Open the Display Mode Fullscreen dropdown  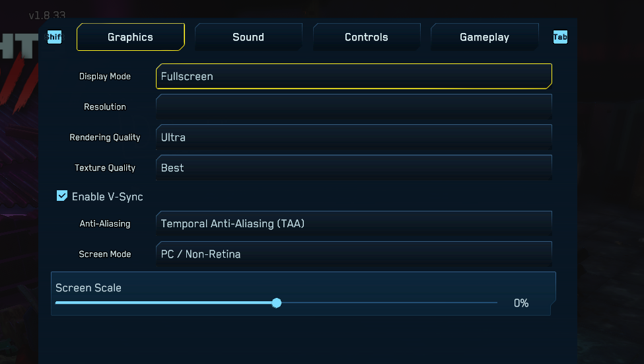pos(353,76)
